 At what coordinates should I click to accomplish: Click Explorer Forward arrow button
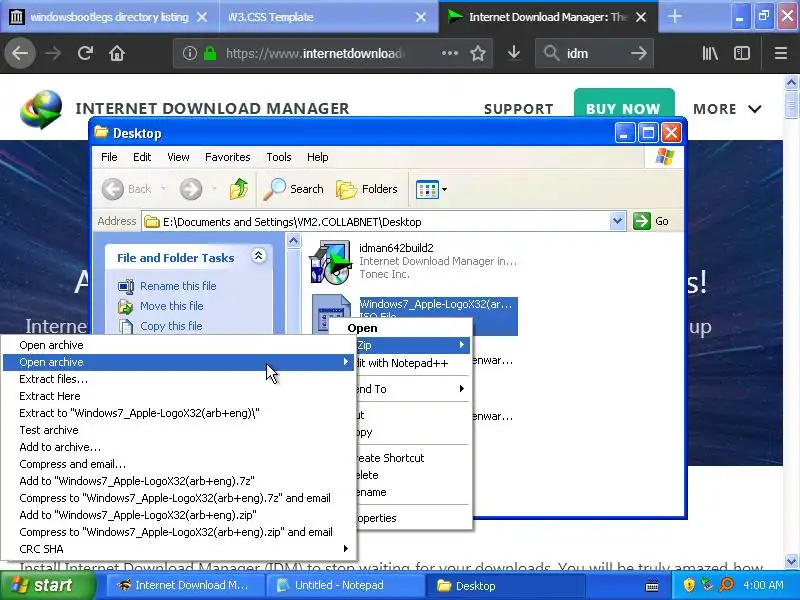191,189
